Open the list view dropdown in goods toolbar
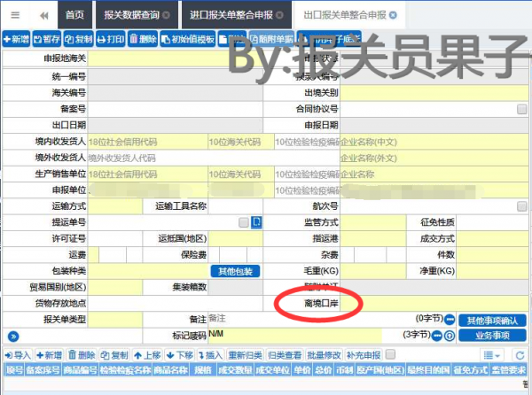The image size is (532, 395). pyautogui.click(x=492, y=354)
